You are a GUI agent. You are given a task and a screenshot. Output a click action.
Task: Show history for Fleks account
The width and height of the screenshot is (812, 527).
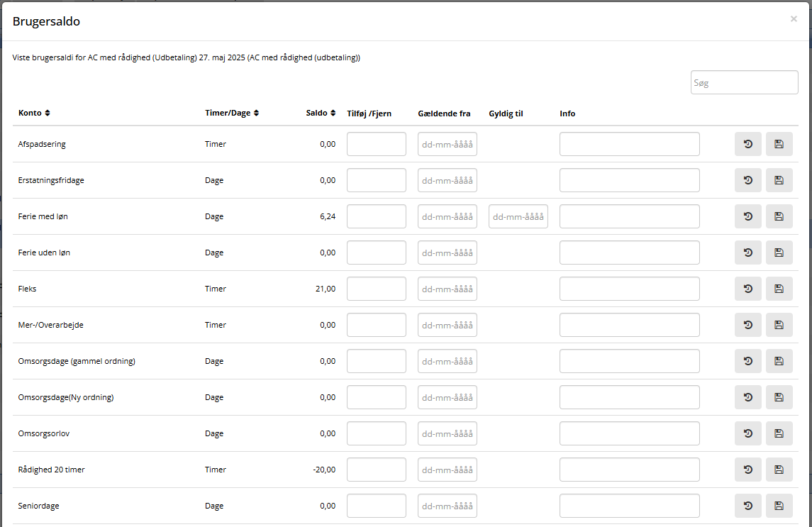point(747,289)
